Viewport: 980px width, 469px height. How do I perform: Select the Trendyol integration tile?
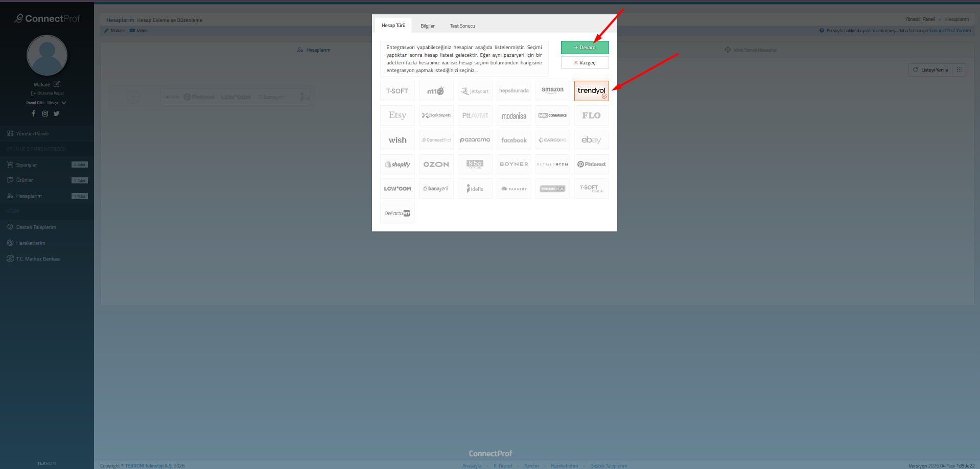[x=591, y=91]
